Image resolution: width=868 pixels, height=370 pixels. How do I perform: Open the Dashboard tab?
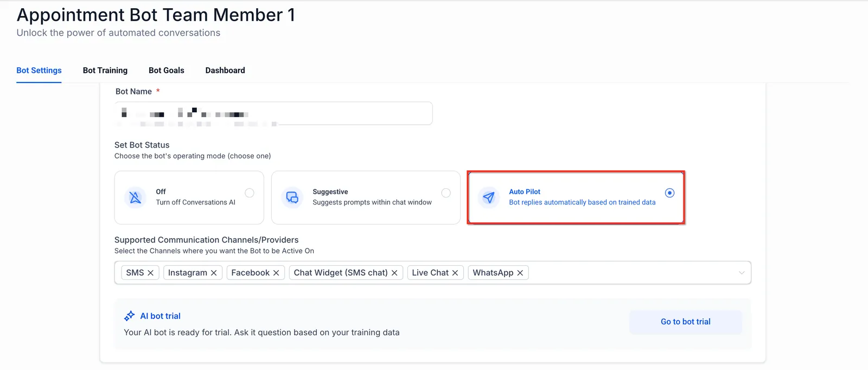click(x=225, y=71)
